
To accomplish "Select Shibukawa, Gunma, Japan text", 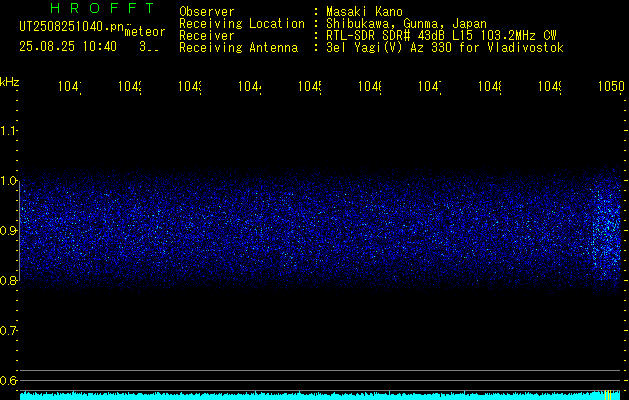I will pyautogui.click(x=406, y=24).
